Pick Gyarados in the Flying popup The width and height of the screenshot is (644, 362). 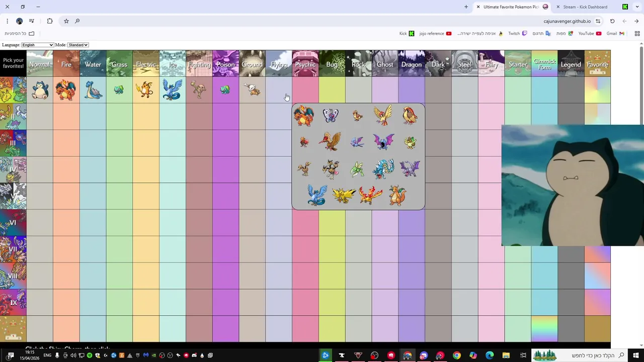pyautogui.click(x=383, y=169)
